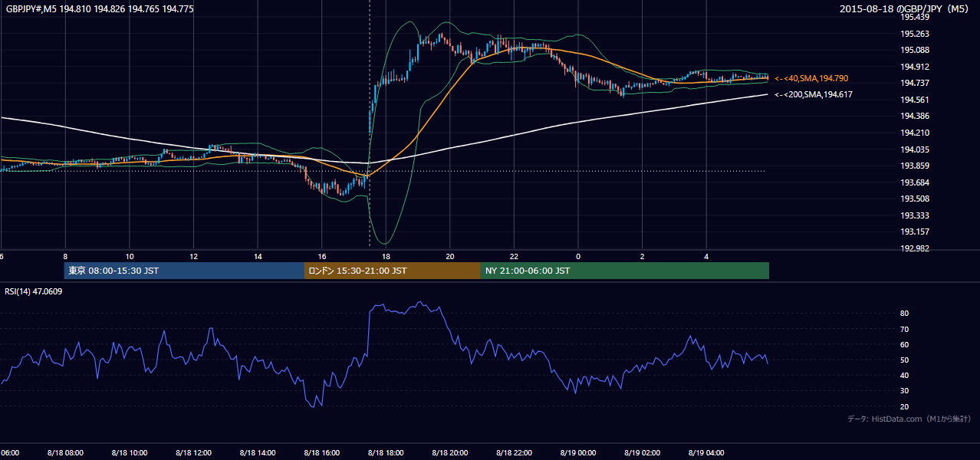The width and height of the screenshot is (980, 460).
Task: Click the 195.439 price axis label
Action: pos(914,17)
